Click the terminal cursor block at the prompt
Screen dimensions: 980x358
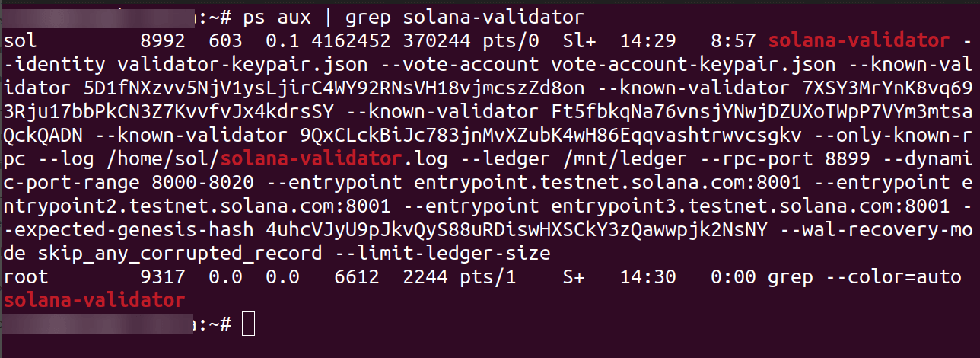(x=248, y=324)
